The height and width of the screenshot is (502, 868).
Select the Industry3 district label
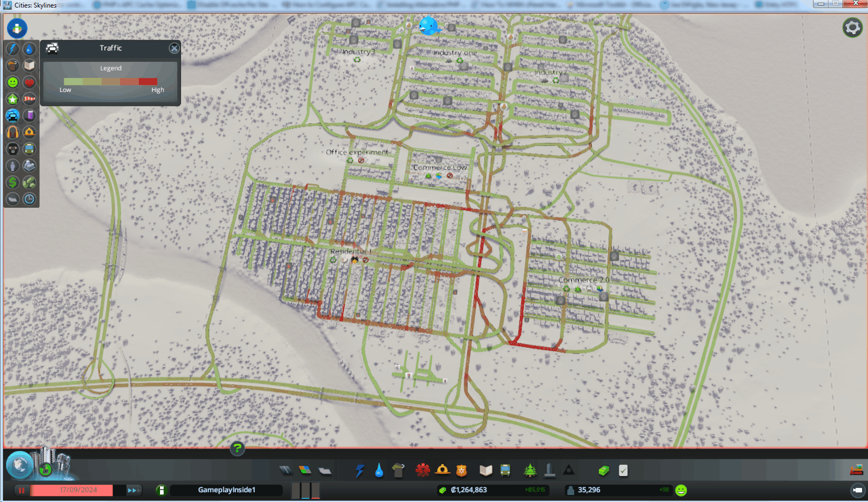pos(358,52)
